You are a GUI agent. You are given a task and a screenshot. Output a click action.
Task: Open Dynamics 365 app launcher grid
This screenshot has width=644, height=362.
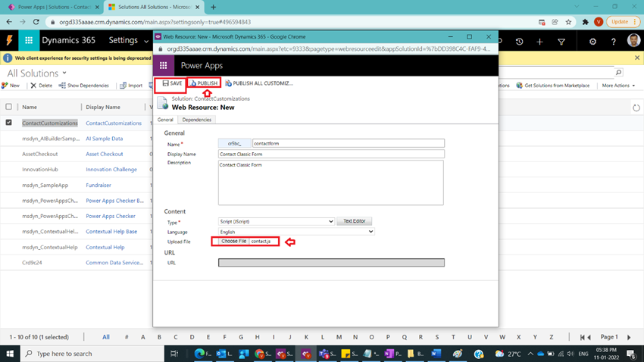pos(29,40)
